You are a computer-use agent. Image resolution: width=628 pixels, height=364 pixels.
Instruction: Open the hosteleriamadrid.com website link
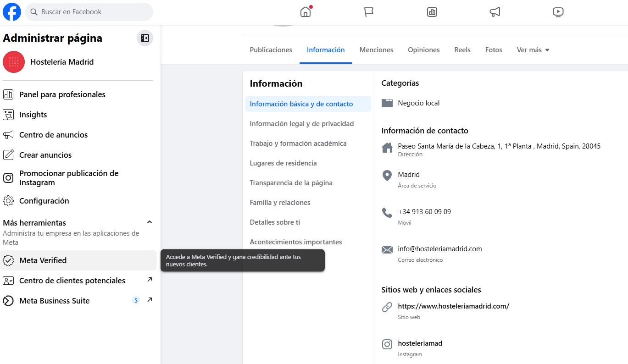[x=453, y=306]
